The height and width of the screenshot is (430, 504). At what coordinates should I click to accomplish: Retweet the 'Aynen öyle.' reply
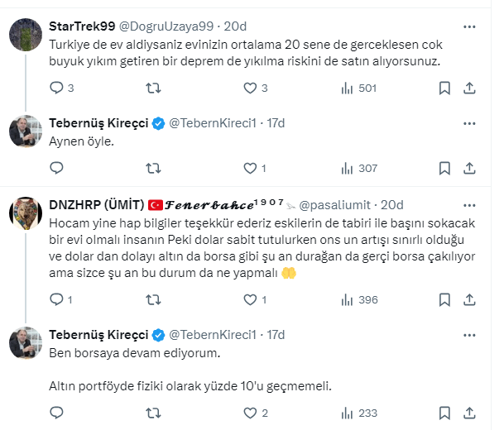pyautogui.click(x=153, y=168)
